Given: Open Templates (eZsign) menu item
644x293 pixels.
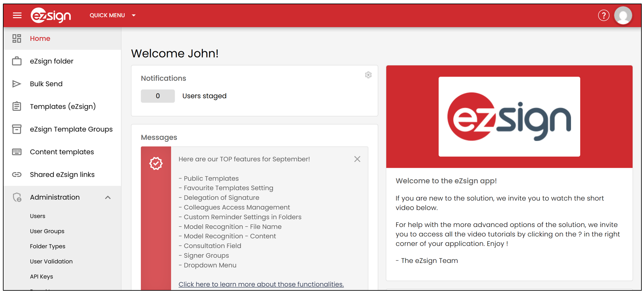Looking at the screenshot, I should [x=63, y=106].
